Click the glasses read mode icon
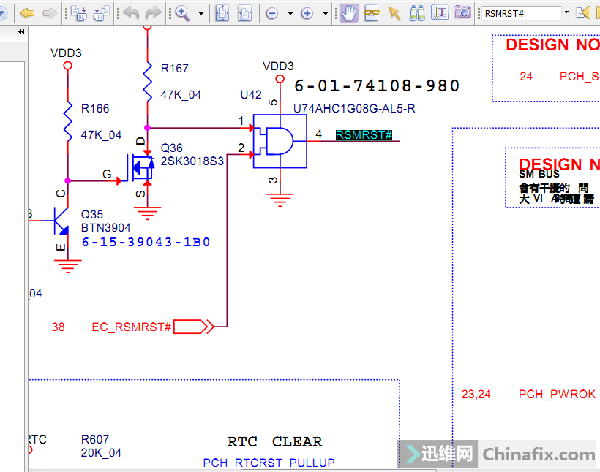Screen dimensions: 600x472 click(x=372, y=13)
